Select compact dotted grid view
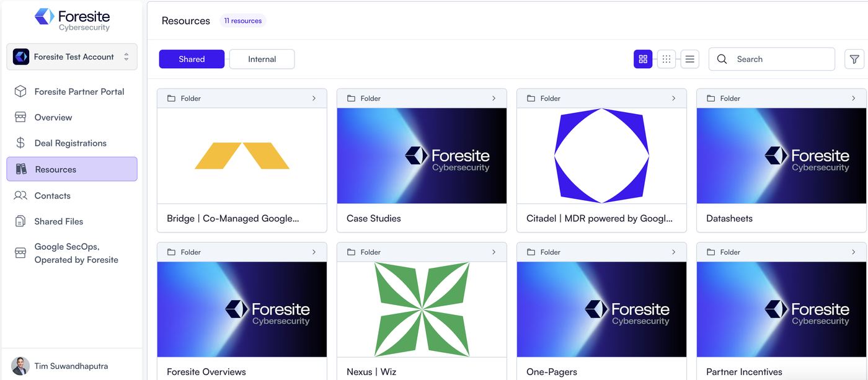 (666, 59)
